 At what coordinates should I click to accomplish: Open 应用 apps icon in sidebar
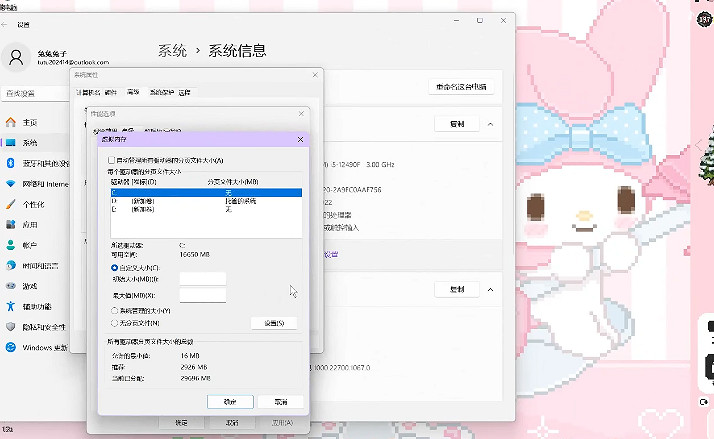(x=10, y=225)
